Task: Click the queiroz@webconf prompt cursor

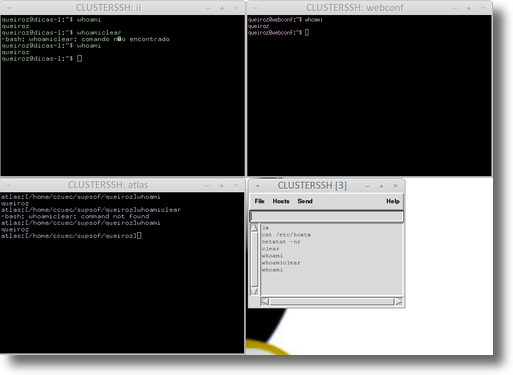Action: 307,32
